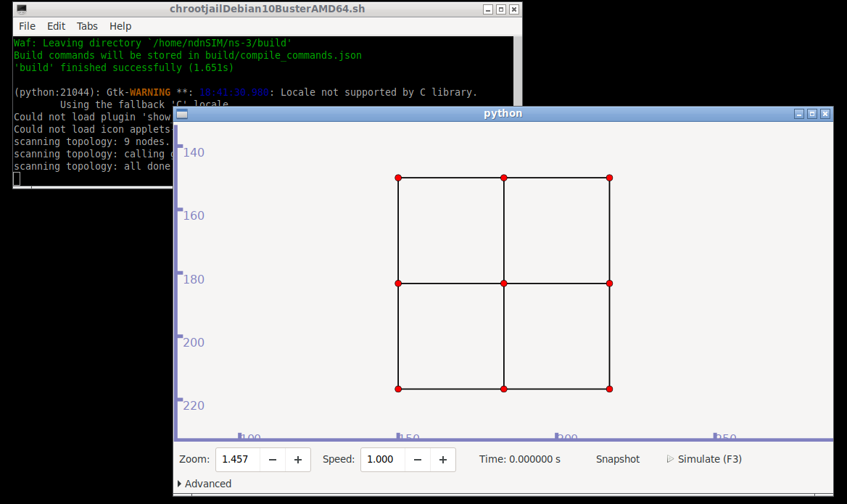Open the File menu in terminal window
This screenshot has height=504, width=847.
point(27,26)
